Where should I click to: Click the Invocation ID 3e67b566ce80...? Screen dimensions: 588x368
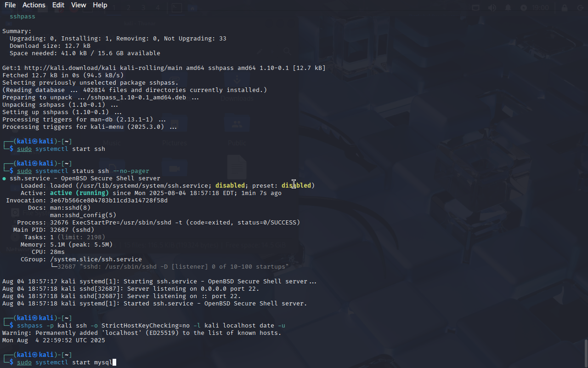(x=109, y=201)
